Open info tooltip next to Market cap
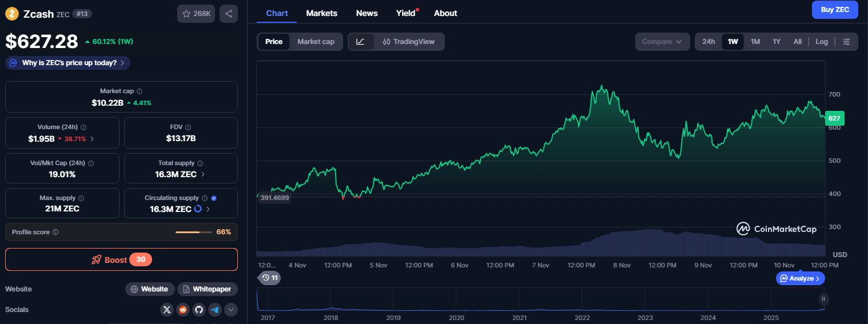868x324 pixels. pos(140,91)
